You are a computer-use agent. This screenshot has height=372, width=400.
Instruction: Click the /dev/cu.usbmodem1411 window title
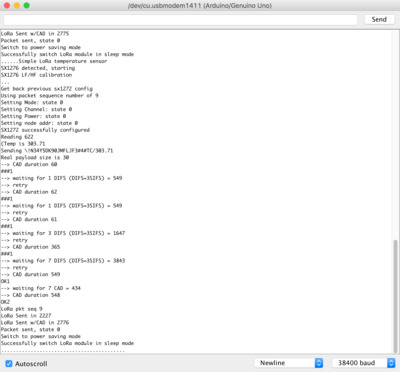[x=200, y=6]
